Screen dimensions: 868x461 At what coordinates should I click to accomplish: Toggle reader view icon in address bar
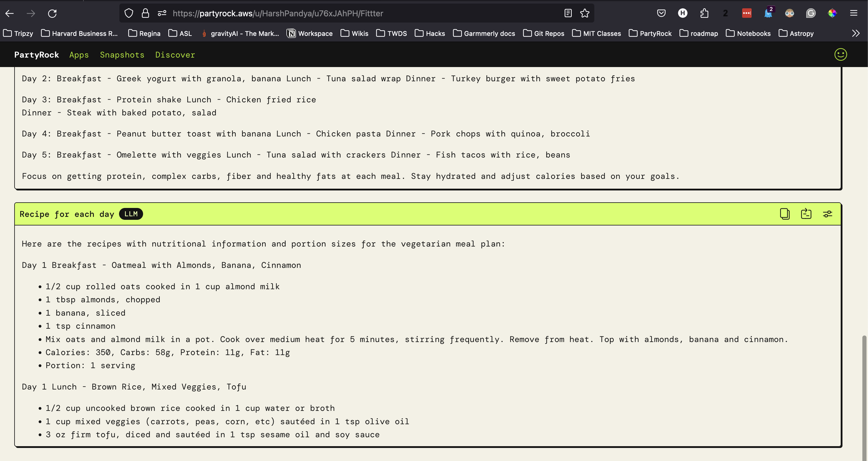click(x=568, y=13)
